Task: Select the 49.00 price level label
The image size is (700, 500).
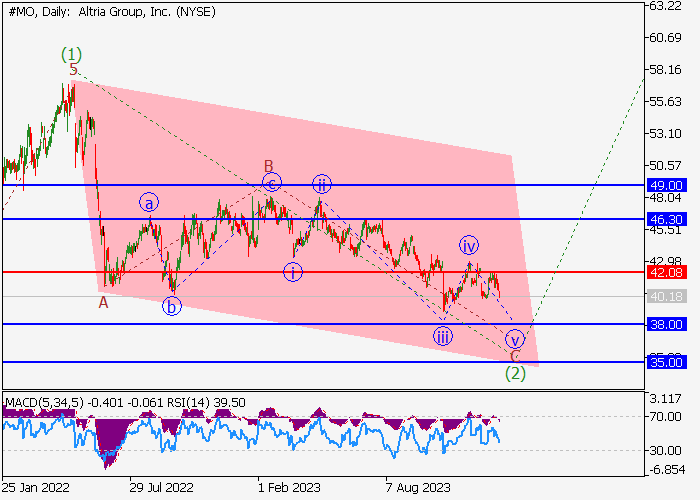Action: tap(667, 185)
